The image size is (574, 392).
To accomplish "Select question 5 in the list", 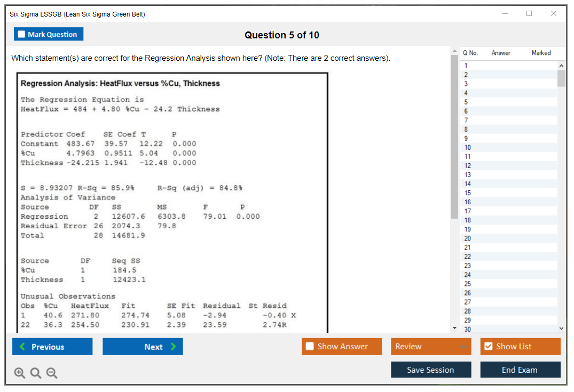I will click(x=466, y=102).
